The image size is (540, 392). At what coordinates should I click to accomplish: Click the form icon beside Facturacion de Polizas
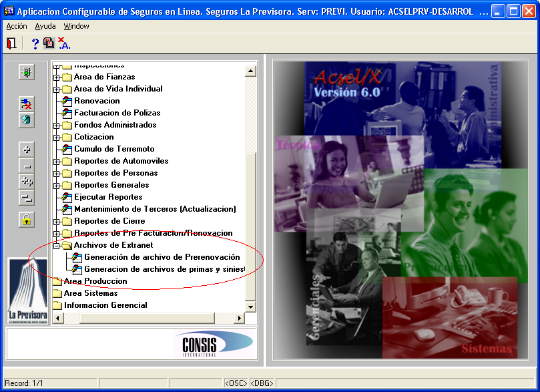67,113
